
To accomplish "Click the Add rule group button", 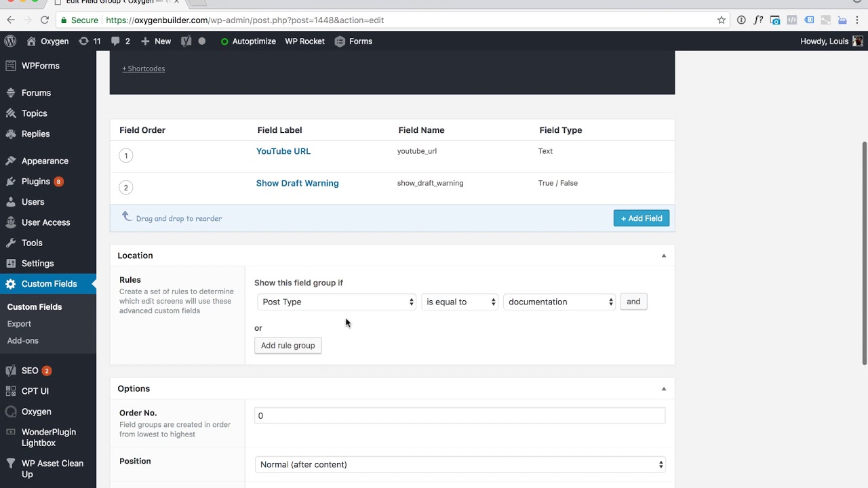I will (x=288, y=346).
